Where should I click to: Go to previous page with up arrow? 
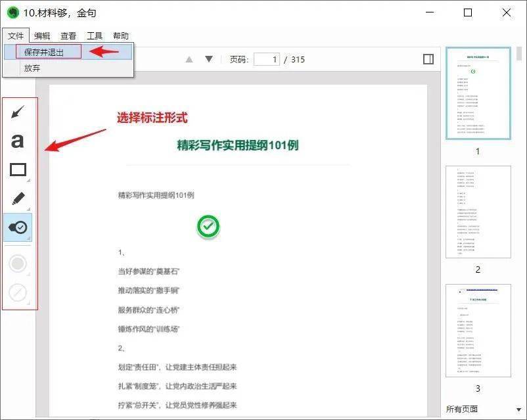tap(189, 59)
